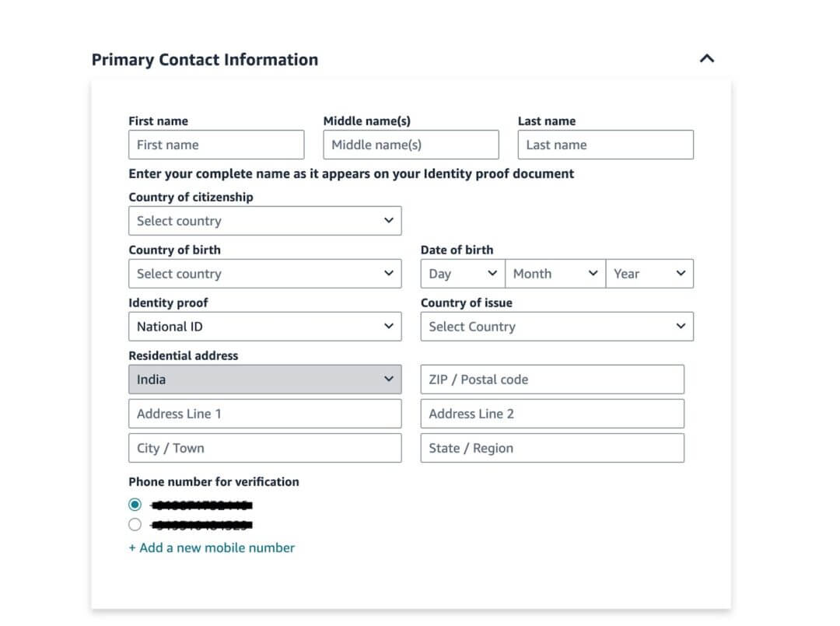Open the Country of birth dropdown
The height and width of the screenshot is (626, 840).
click(264, 273)
